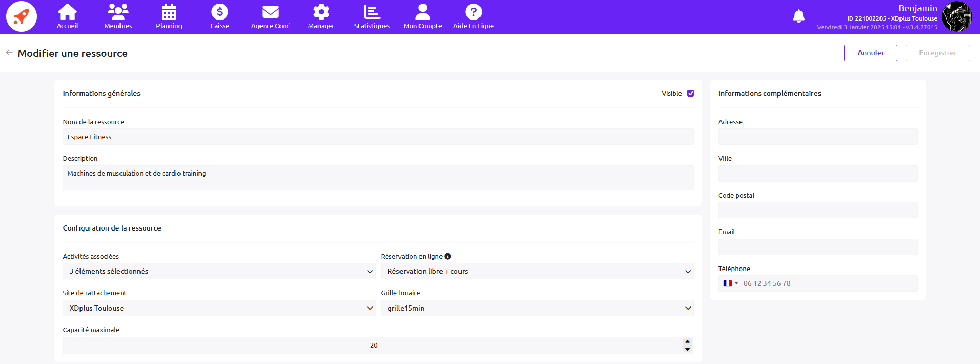Click the notification bell icon
Screen dimensions: 980x364
(798, 16)
